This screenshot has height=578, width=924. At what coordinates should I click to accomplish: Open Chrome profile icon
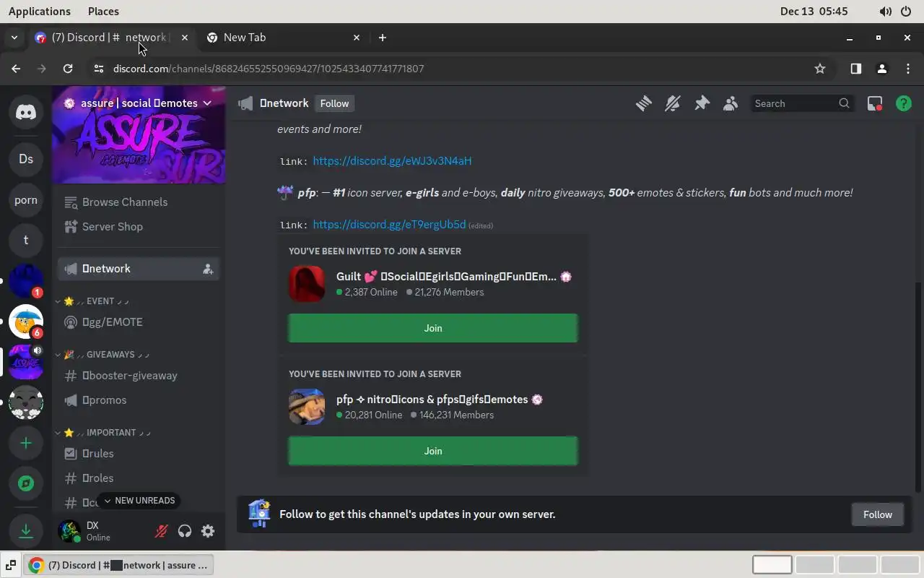[881, 69]
